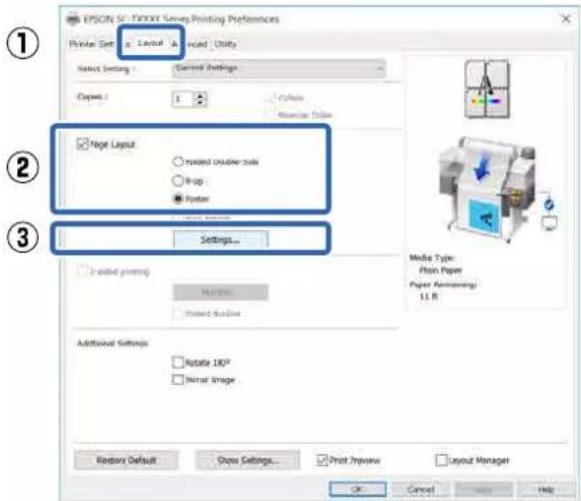Click the monitor icon beside printer image
This screenshot has width=581, height=501.
point(549,223)
